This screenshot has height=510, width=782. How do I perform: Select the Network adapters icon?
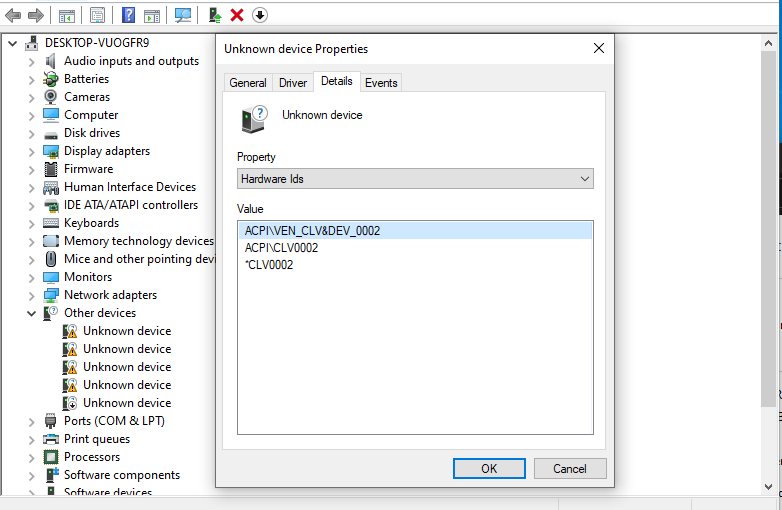50,295
